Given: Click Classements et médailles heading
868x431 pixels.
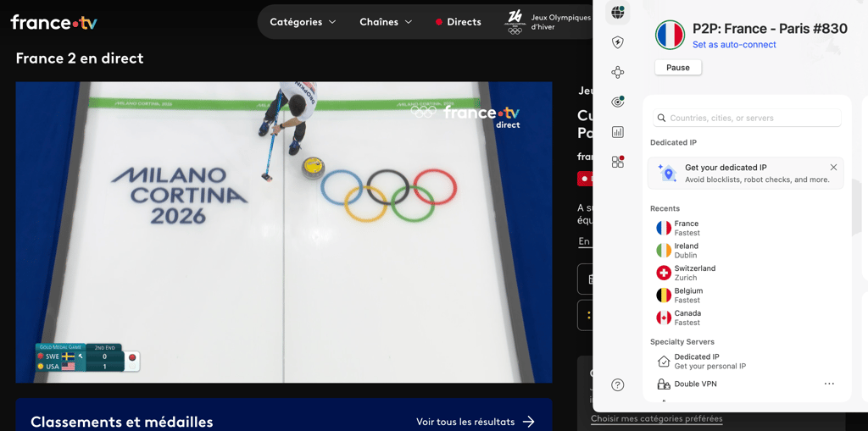Looking at the screenshot, I should pyautogui.click(x=122, y=422).
